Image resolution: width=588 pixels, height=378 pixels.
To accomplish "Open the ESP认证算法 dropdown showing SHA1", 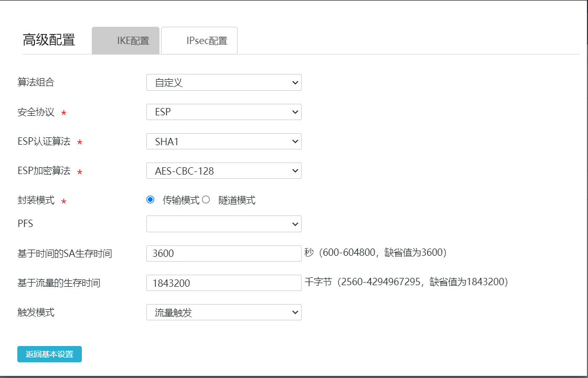I will coord(224,142).
